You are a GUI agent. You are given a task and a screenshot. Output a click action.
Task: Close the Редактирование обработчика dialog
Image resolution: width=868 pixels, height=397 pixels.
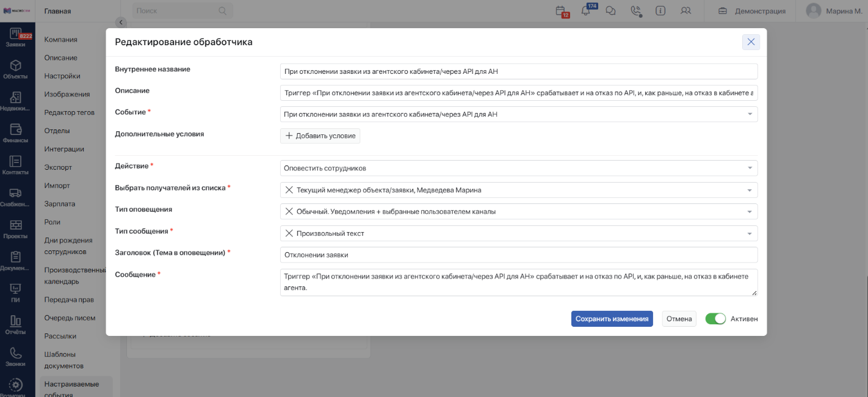(x=751, y=42)
